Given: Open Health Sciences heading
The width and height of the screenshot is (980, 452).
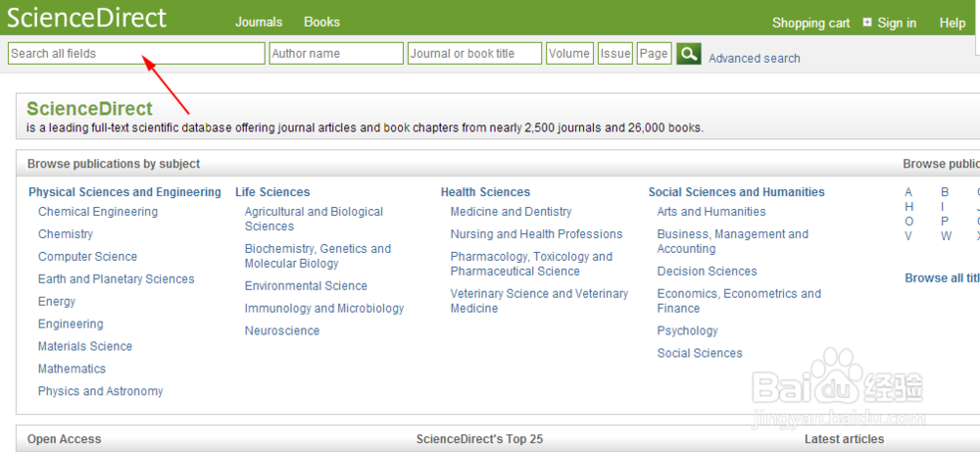Looking at the screenshot, I should pyautogui.click(x=486, y=192).
